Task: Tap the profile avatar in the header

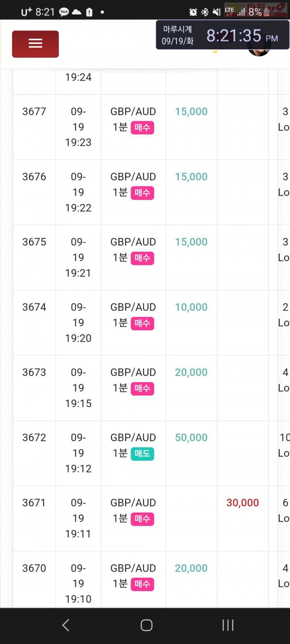Action: (259, 51)
